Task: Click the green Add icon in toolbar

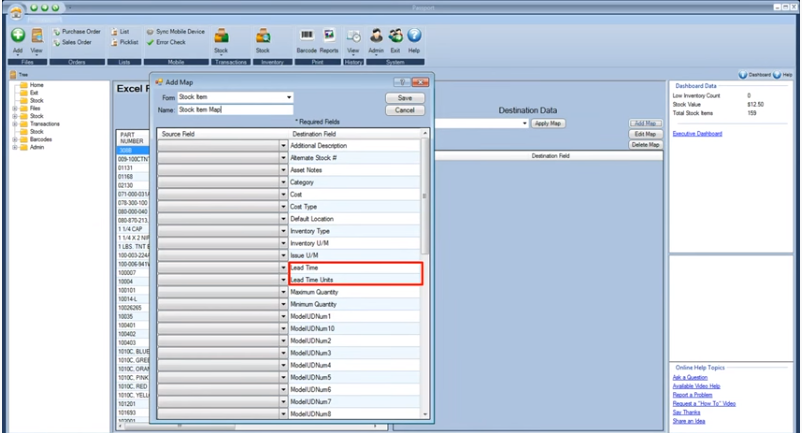Action: coord(18,35)
